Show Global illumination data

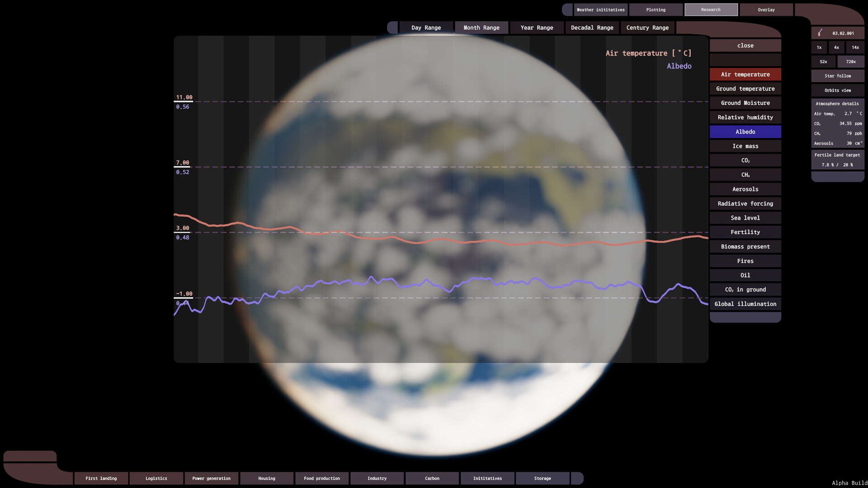(x=745, y=304)
